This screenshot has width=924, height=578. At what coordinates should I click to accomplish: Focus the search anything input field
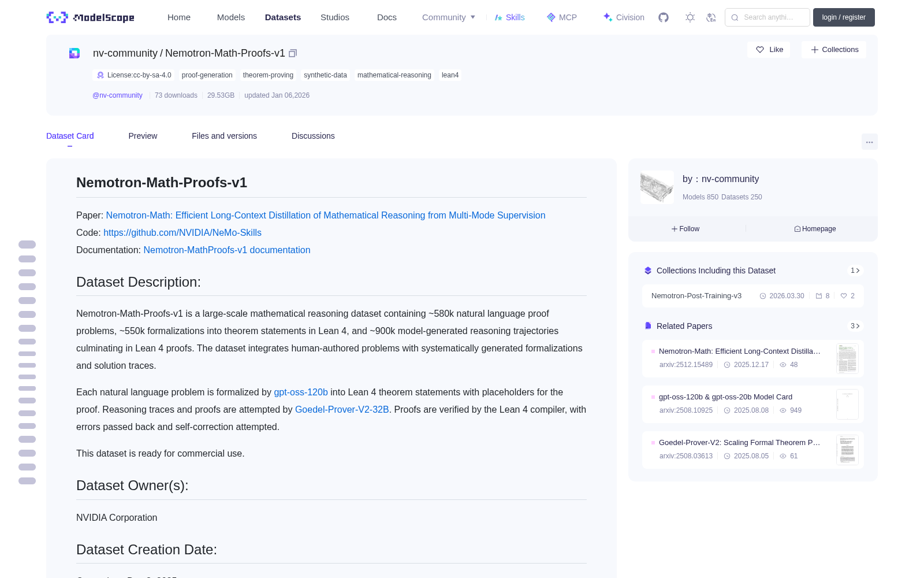pyautogui.click(x=767, y=17)
